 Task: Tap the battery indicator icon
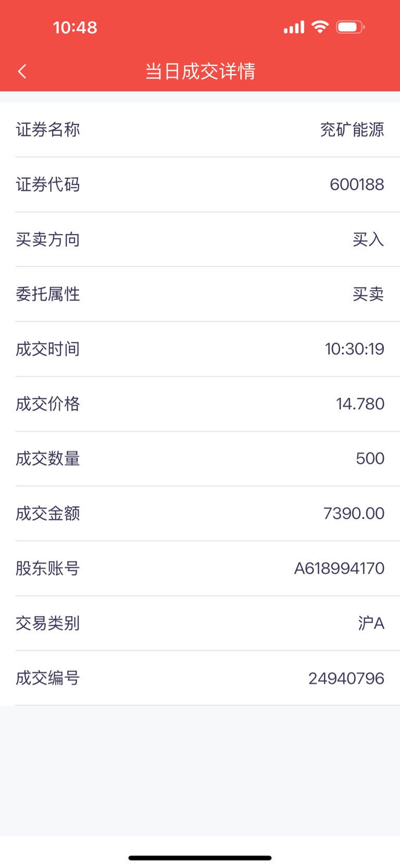pos(350,27)
